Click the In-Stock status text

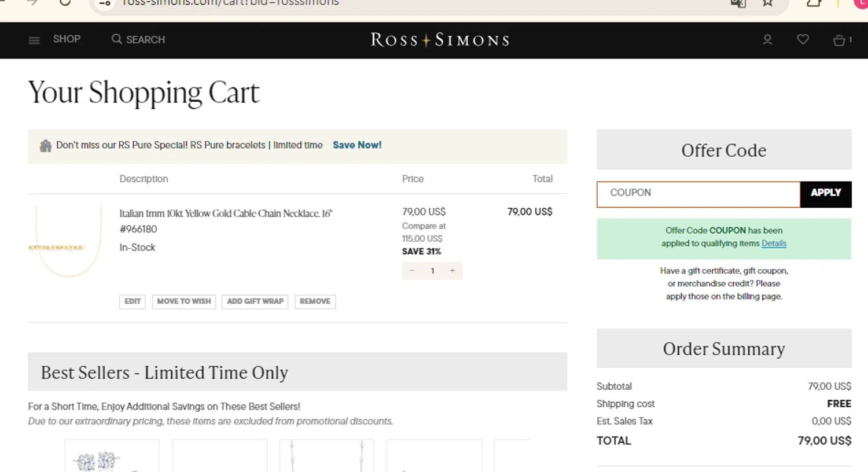click(137, 248)
